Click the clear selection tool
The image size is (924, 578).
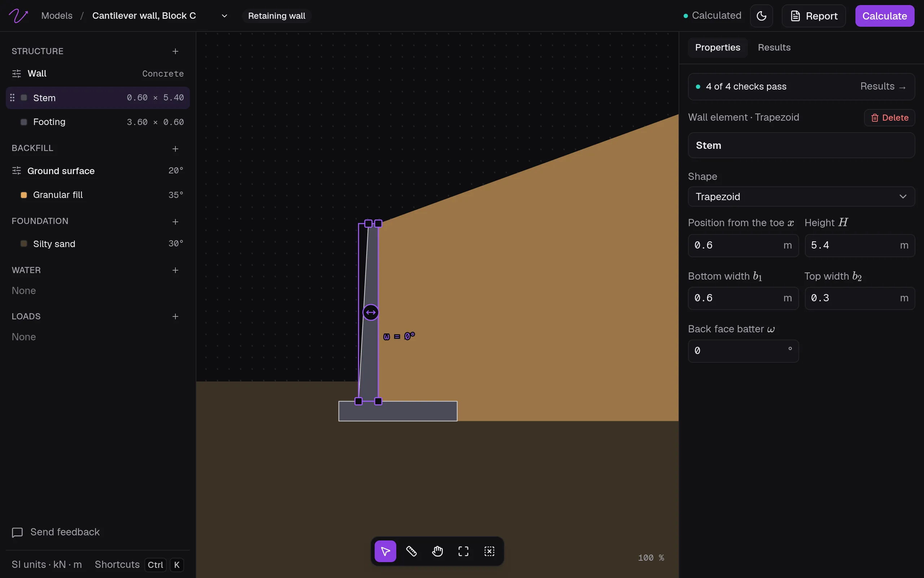point(489,551)
